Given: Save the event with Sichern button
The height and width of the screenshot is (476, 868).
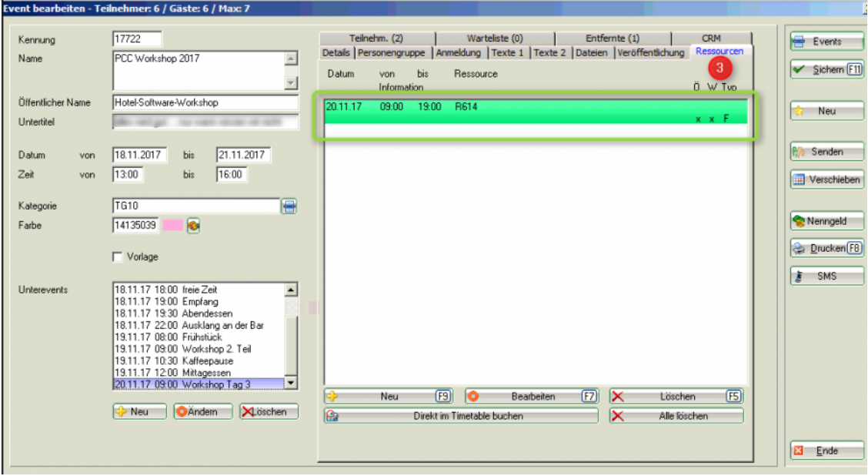Looking at the screenshot, I should pos(826,70).
